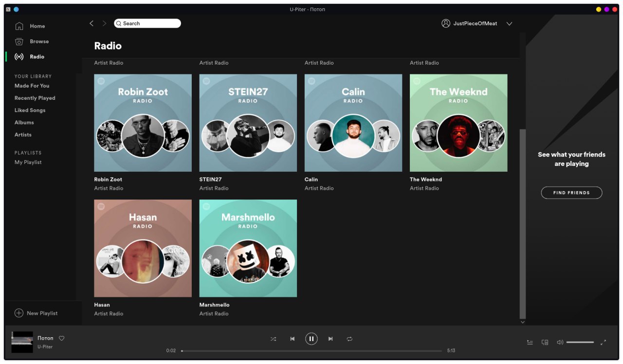Click the scrollbar down arrow
Screen dimensions: 623x364
pyautogui.click(x=523, y=322)
